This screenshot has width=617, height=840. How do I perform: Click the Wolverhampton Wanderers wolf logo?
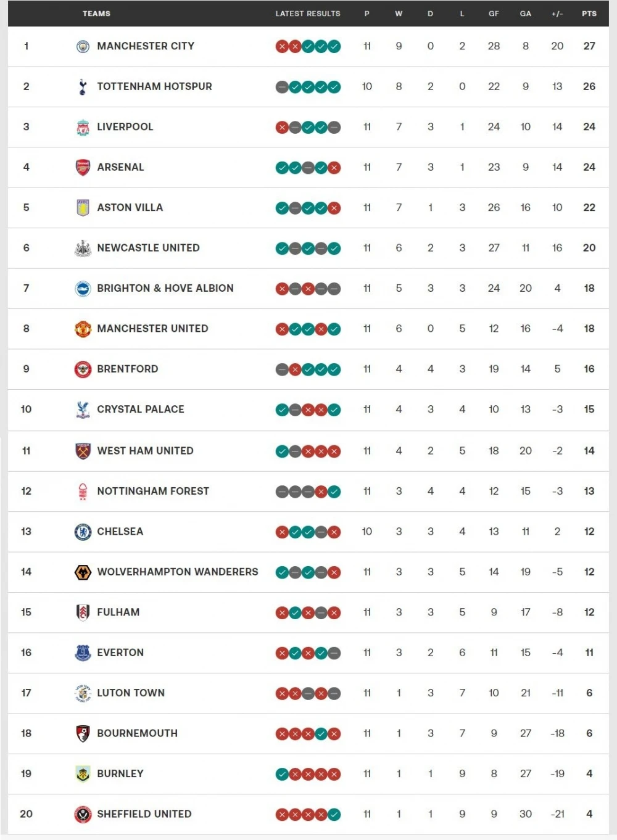[x=83, y=572]
